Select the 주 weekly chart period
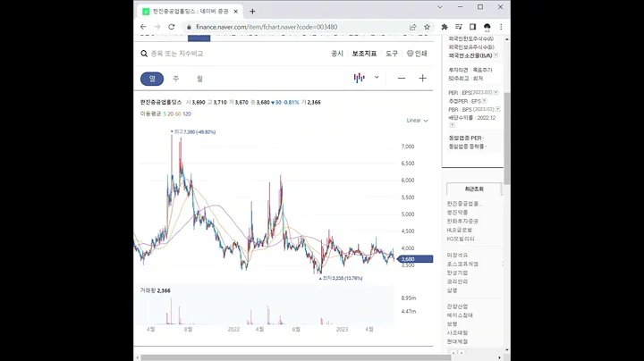 (x=176, y=79)
